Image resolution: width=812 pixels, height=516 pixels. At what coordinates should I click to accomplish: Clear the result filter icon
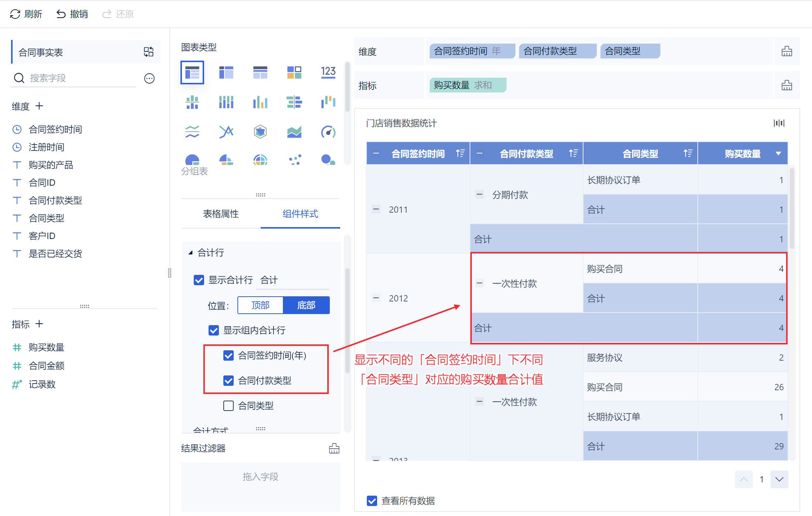pos(334,448)
